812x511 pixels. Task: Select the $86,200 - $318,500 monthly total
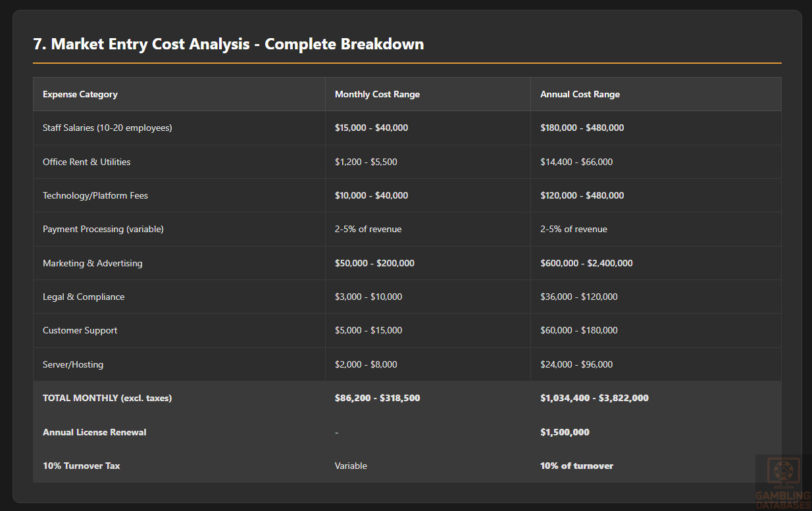point(377,398)
